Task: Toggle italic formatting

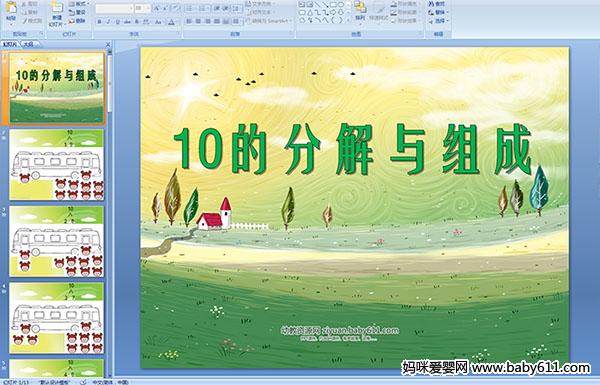Action: (x=108, y=22)
